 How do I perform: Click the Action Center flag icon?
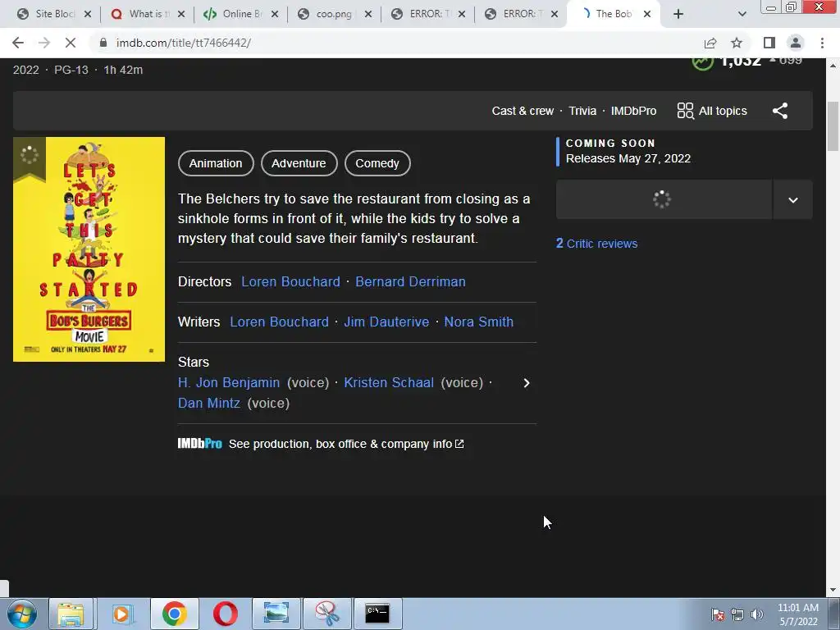718,614
